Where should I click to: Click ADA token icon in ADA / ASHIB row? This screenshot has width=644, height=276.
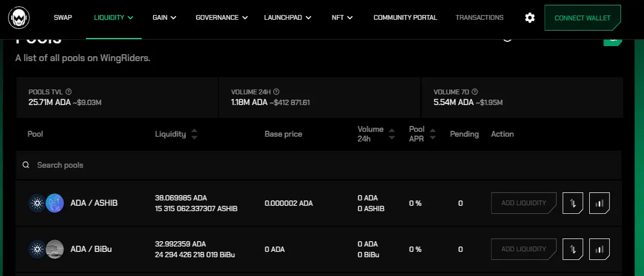[38, 203]
